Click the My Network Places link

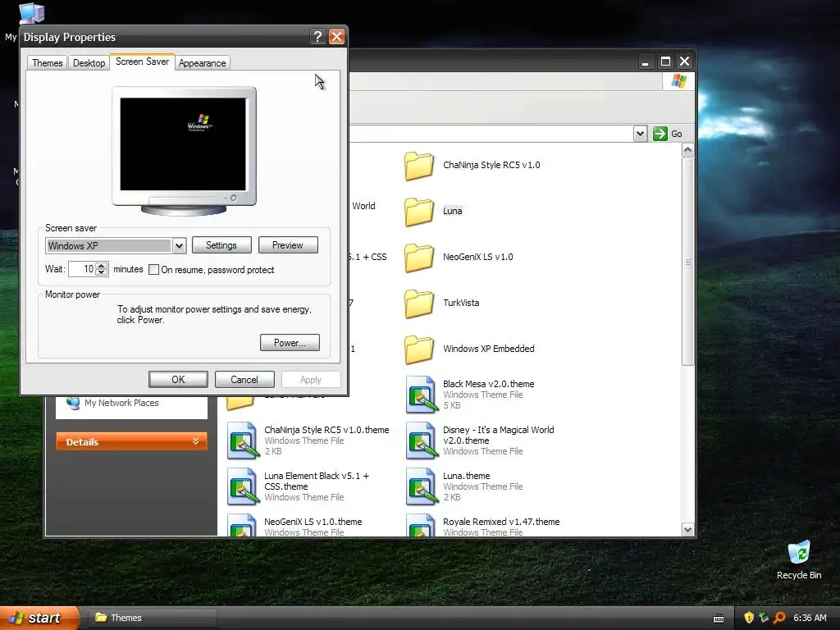[x=121, y=403]
